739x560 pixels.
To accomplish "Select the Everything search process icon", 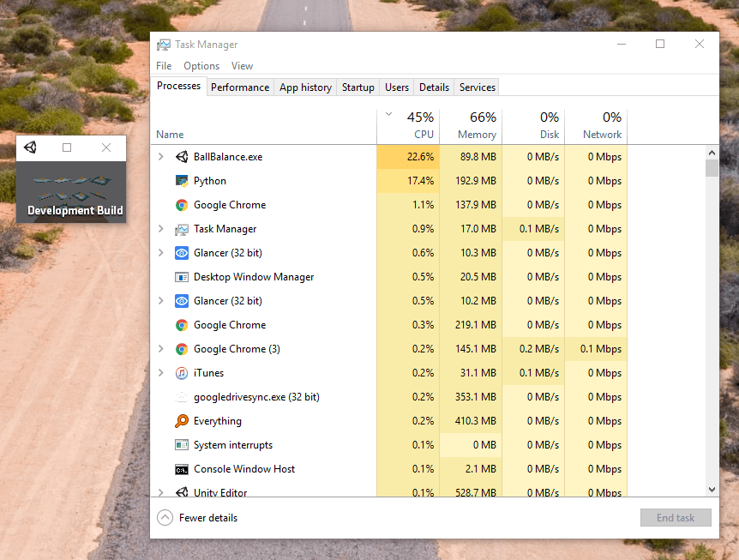I will (182, 421).
